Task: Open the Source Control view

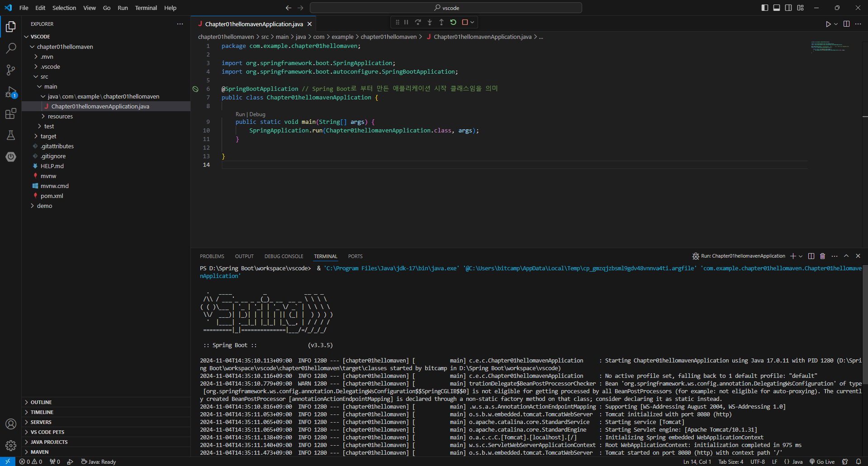Action: (x=11, y=70)
